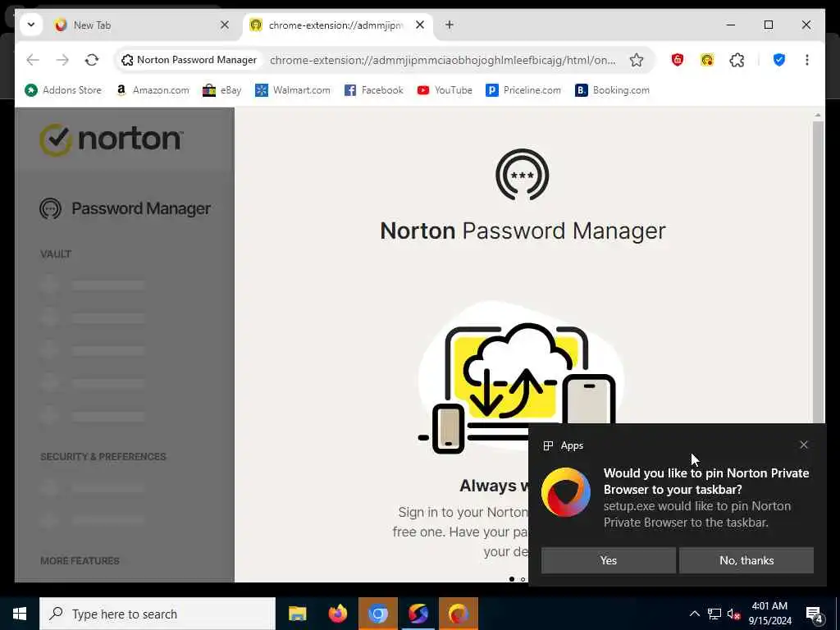Dismiss the Apps pin notification with X
840x630 pixels.
pyautogui.click(x=804, y=445)
